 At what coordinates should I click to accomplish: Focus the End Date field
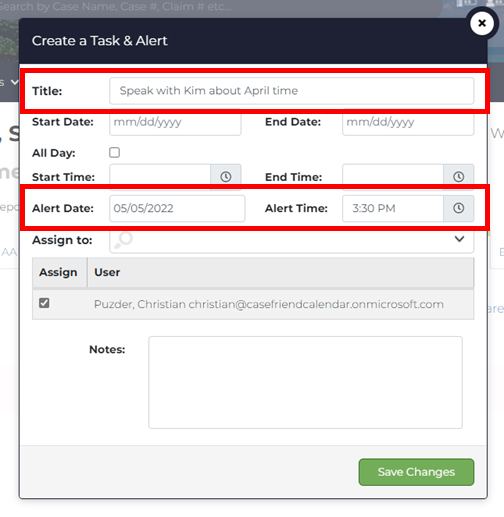click(408, 122)
